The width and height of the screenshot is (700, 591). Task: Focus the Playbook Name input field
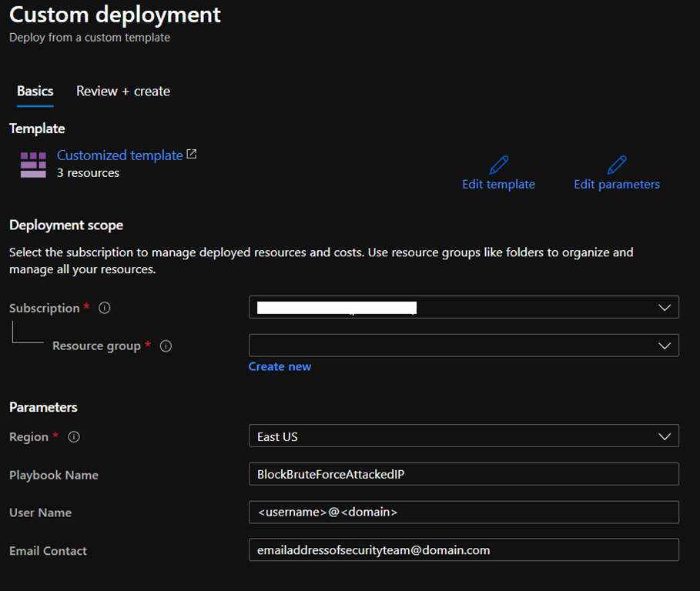pos(464,474)
